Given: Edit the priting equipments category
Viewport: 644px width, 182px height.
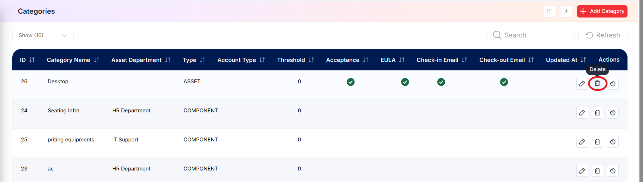Looking at the screenshot, I should (582, 142).
